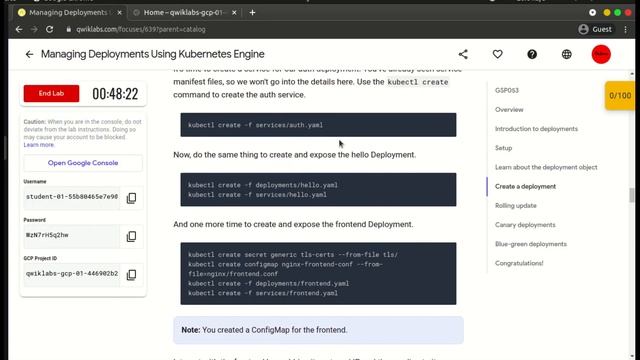The height and width of the screenshot is (360, 640).
Task: Go to Blue-green deployments section
Action: tap(531, 244)
